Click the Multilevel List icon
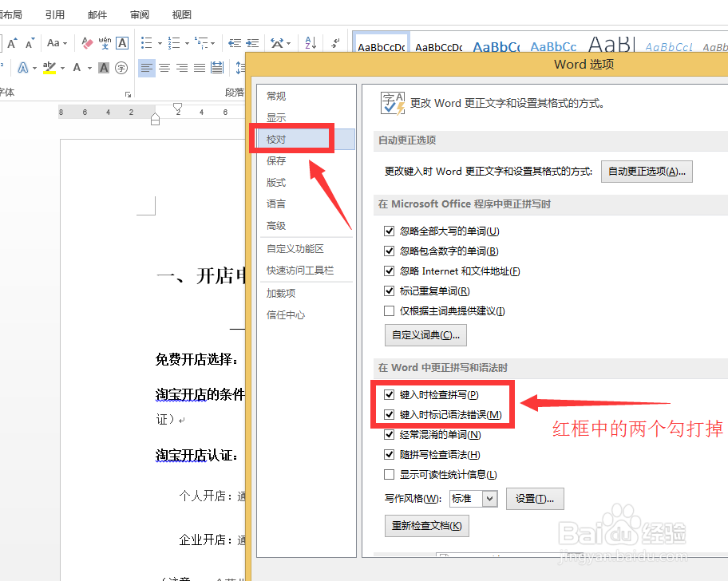This screenshot has height=581, width=728. tap(201, 43)
